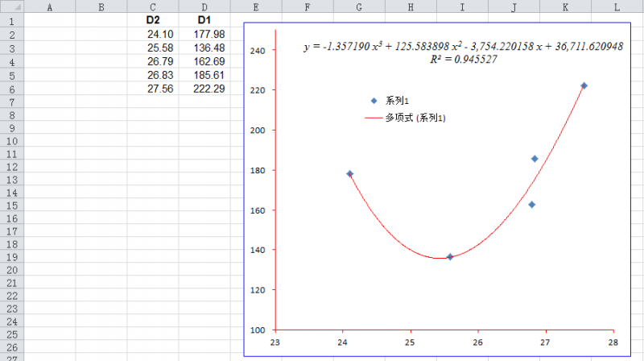Click x-axis label 23
Viewport: 644px width, 361px height.
(275, 342)
